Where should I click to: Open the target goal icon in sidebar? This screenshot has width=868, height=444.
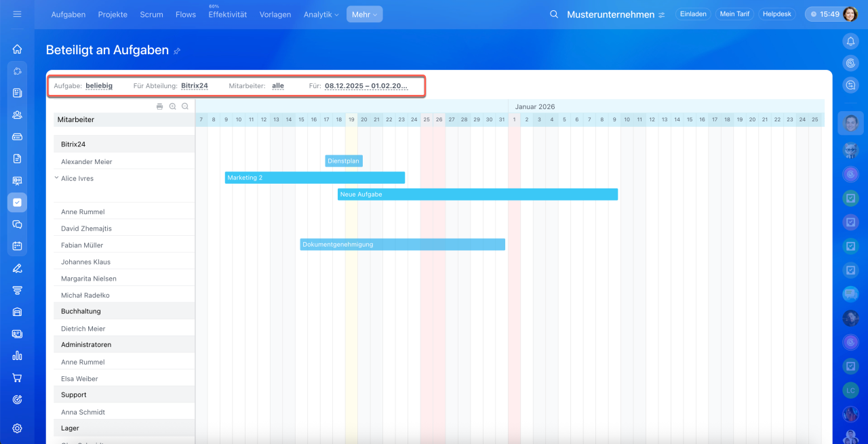(17, 399)
